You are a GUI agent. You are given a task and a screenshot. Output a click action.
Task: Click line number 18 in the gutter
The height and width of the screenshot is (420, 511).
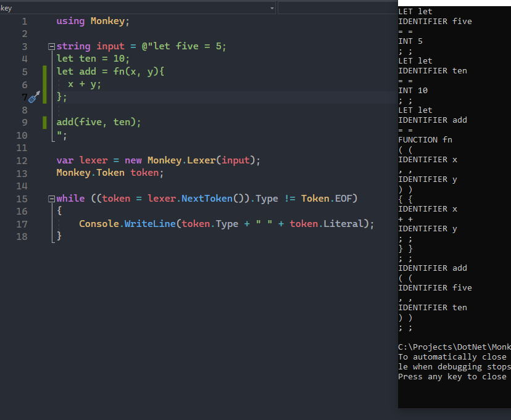click(x=22, y=237)
